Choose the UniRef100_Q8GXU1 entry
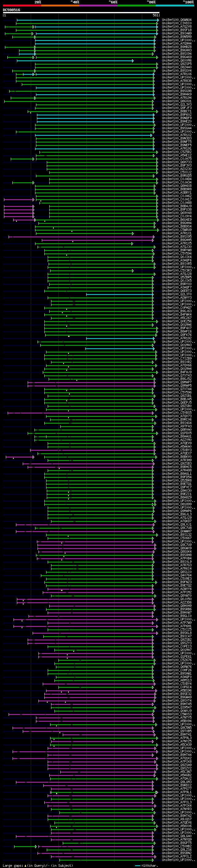Screen dimensions: 197x868 point(177,101)
